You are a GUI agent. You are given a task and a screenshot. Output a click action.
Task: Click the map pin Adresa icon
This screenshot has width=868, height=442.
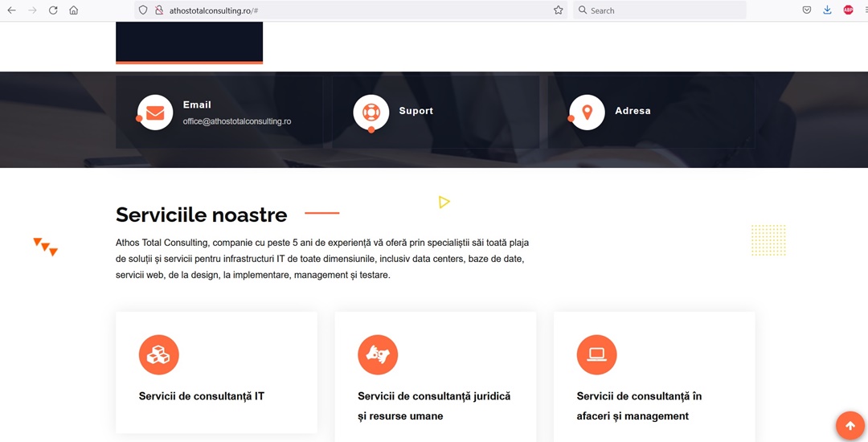[587, 113]
